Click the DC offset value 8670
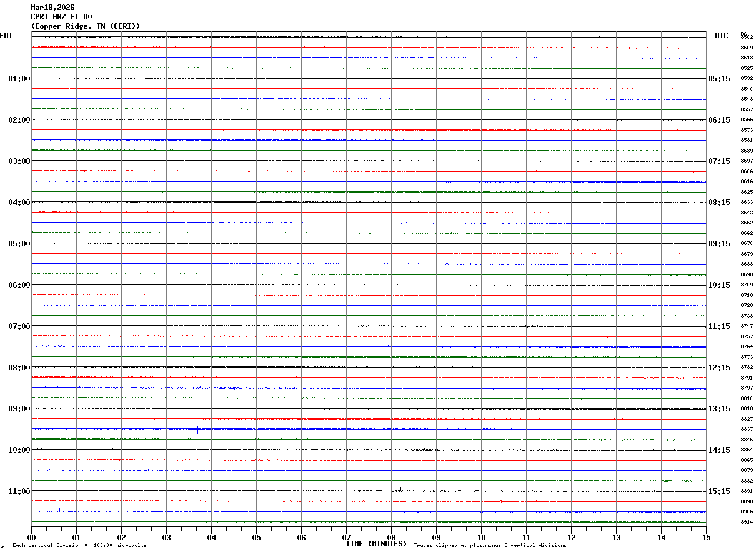Image resolution: width=756 pixels, height=554 pixels. coord(747,244)
